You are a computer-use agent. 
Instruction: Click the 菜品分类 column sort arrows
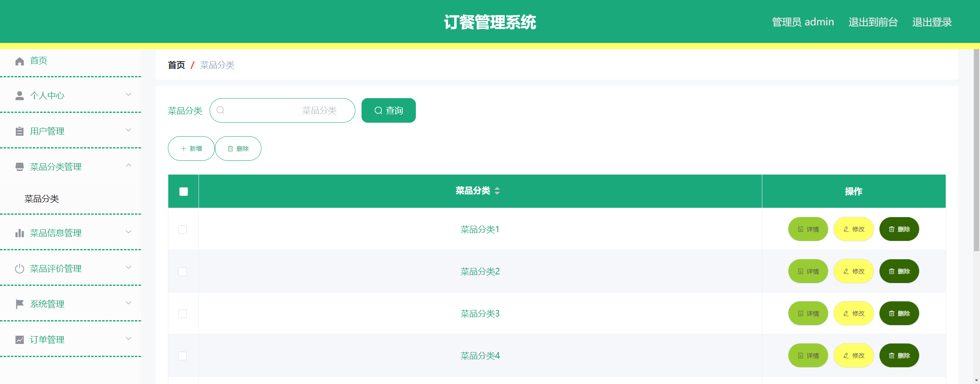[x=498, y=191]
